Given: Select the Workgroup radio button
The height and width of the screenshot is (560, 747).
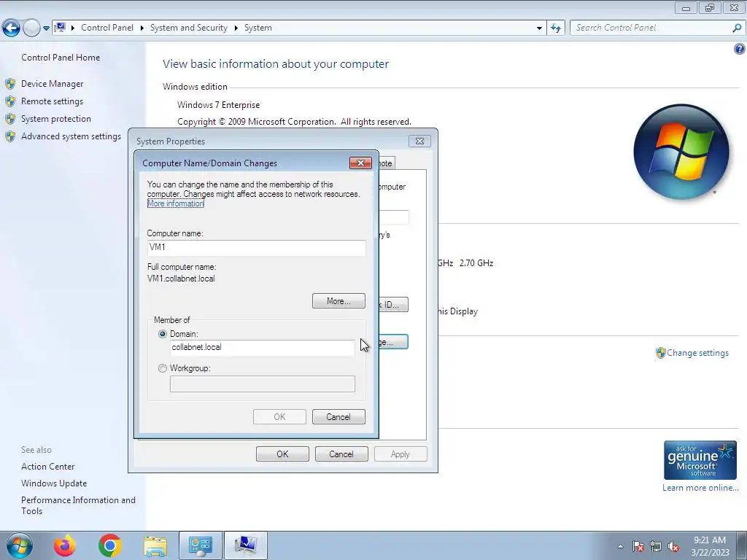Looking at the screenshot, I should (x=163, y=368).
